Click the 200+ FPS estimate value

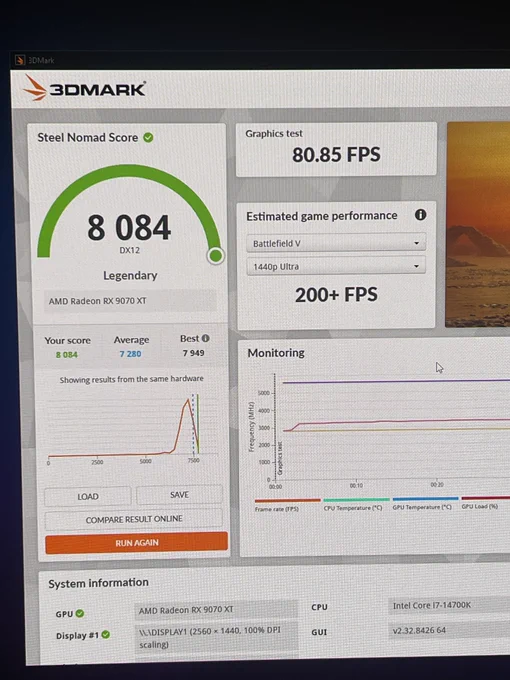click(336, 295)
